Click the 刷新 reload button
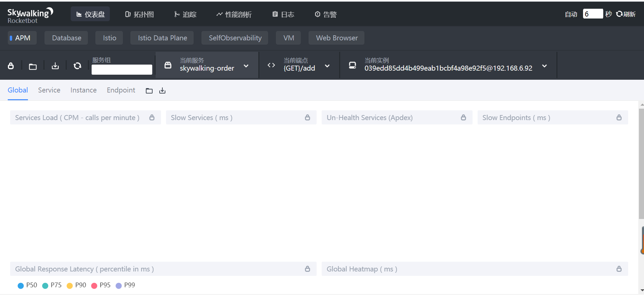644x295 pixels. [x=626, y=14]
